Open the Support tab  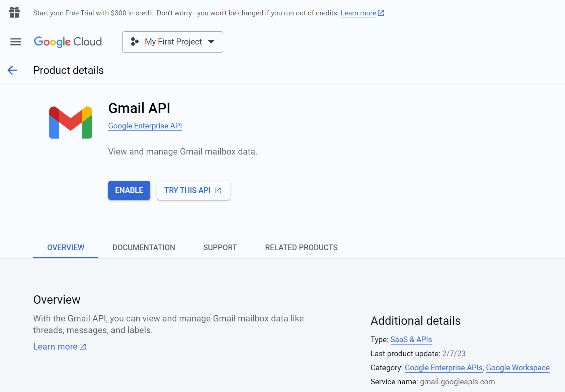coord(220,248)
